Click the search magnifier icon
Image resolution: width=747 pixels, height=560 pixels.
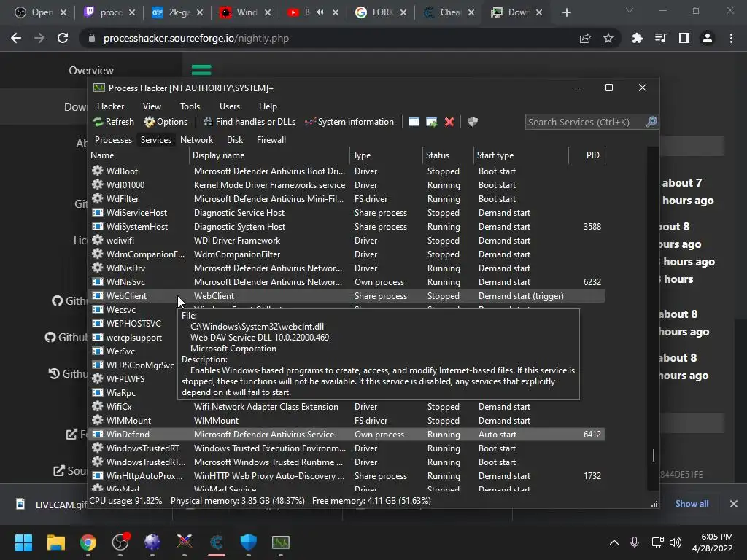(x=651, y=122)
